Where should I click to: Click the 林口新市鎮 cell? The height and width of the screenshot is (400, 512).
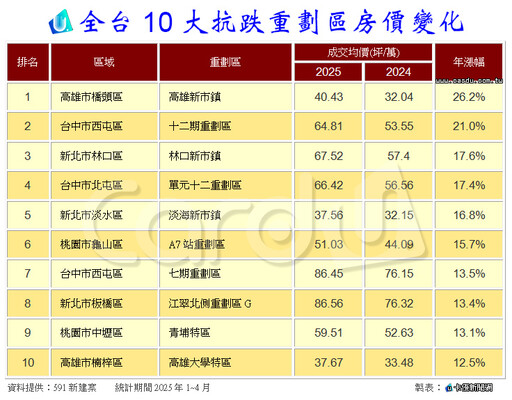225,156
